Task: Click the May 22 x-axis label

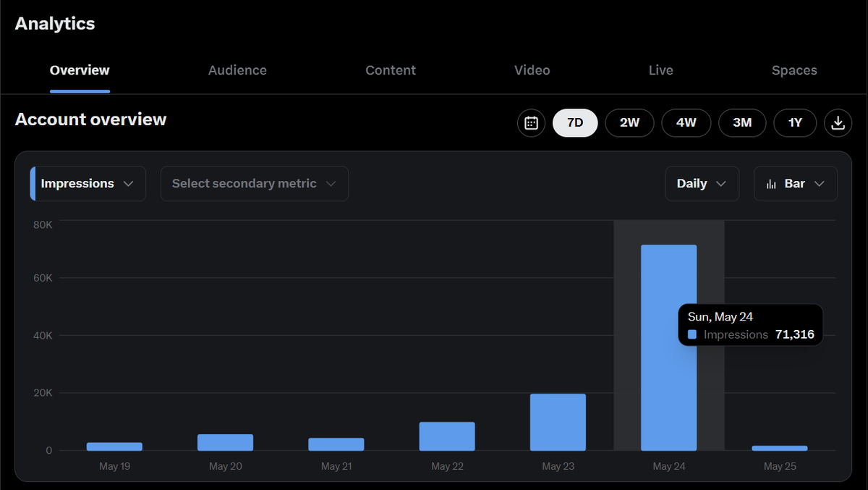Action: click(x=447, y=466)
